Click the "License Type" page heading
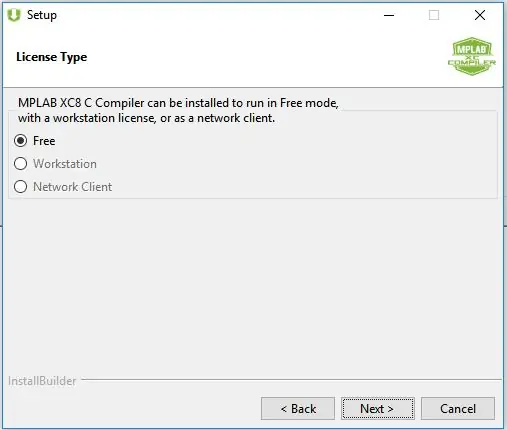This screenshot has height=430, width=507. 52,57
